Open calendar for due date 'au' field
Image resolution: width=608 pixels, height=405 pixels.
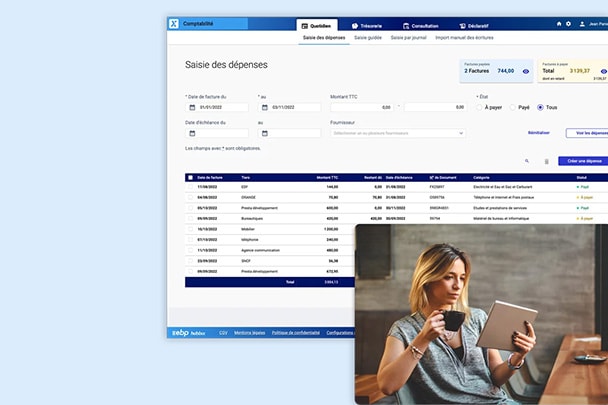(264, 133)
